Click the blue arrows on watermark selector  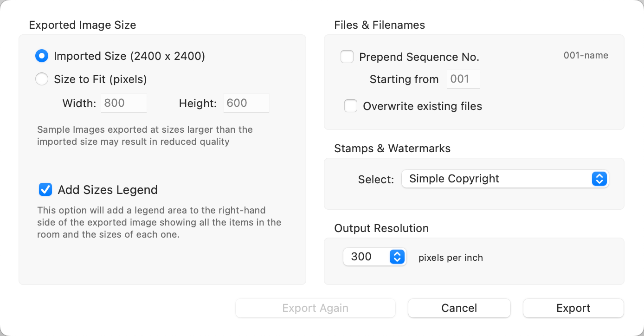click(599, 179)
